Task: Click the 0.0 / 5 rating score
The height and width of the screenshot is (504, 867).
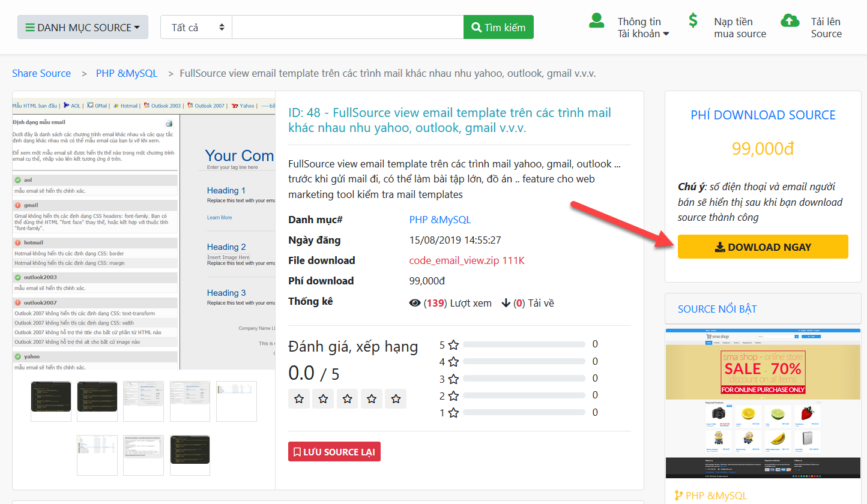Action: pyautogui.click(x=314, y=373)
